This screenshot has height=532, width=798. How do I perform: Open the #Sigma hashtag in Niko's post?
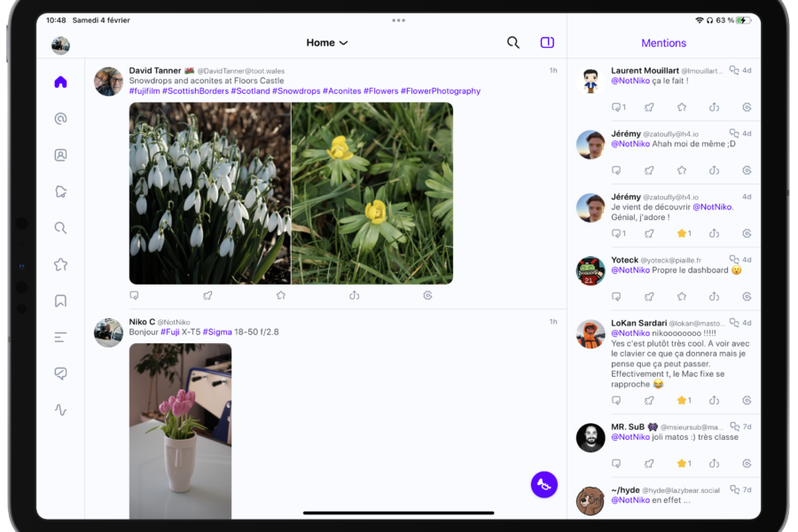pyautogui.click(x=217, y=332)
